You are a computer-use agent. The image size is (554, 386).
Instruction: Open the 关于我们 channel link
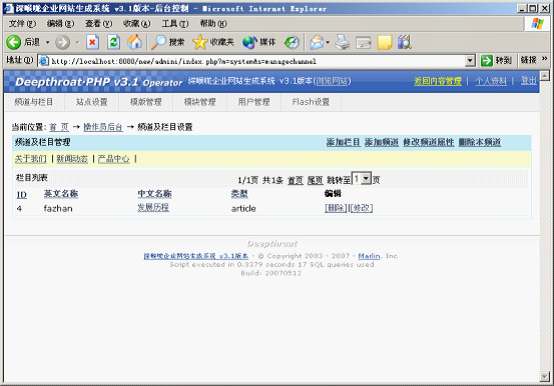click(31, 159)
